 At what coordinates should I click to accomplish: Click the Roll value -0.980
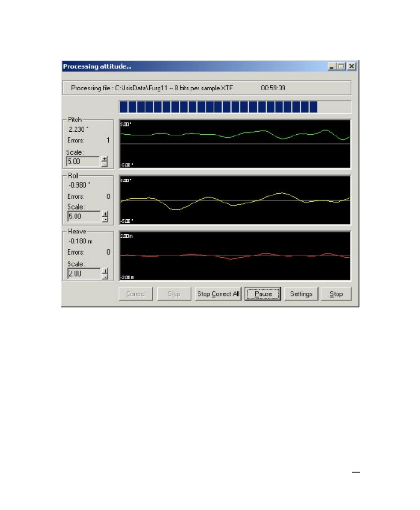point(79,185)
